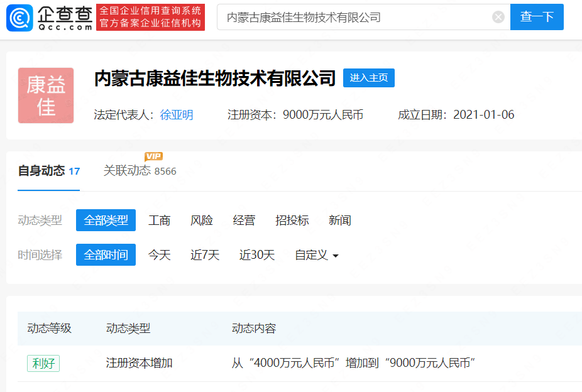
Task: Filter dynamics by 新闻 type
Action: click(339, 220)
